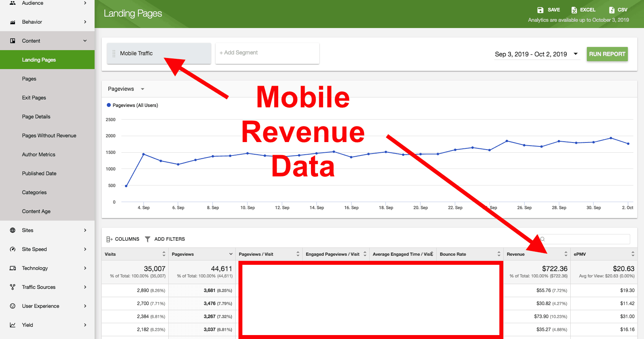
Task: Collapse the Content menu chevron
Action: pos(85,41)
